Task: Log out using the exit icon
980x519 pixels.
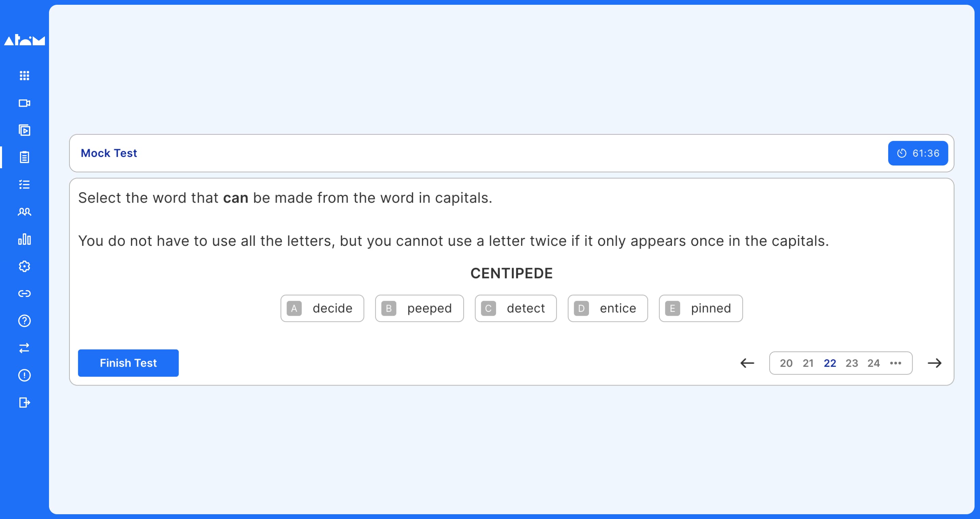Action: tap(24, 403)
